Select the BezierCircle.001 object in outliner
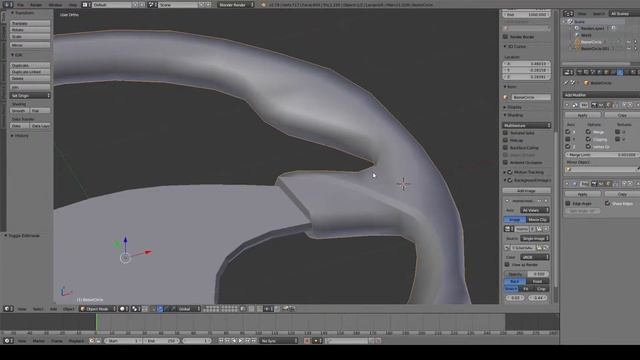Image resolution: width=640 pixels, height=360 pixels. pyautogui.click(x=595, y=48)
